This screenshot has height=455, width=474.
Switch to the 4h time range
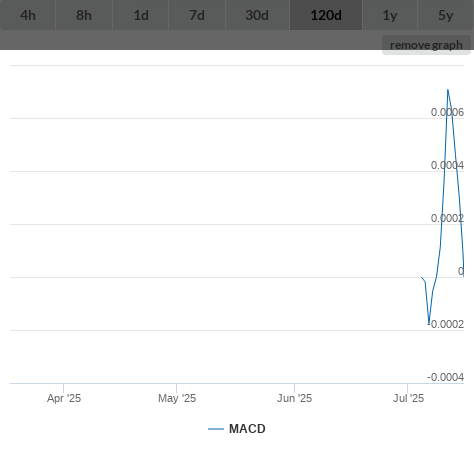coord(28,15)
